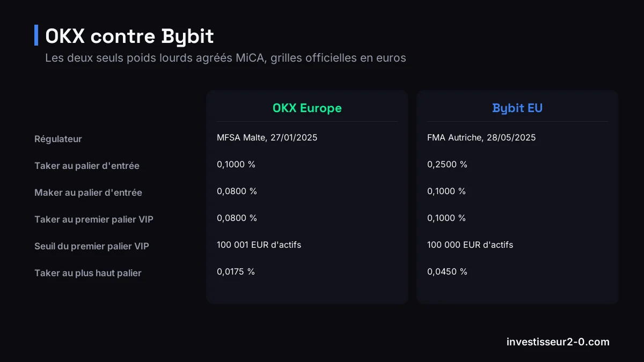Image resolution: width=644 pixels, height=362 pixels.
Task: Click Seuil du premier palier VIP label
Action: pos(92,246)
